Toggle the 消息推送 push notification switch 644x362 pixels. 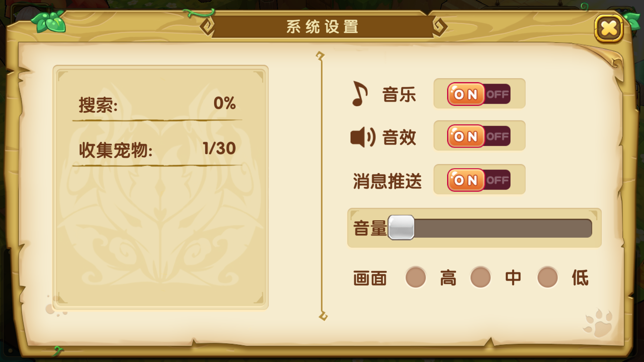tap(479, 180)
